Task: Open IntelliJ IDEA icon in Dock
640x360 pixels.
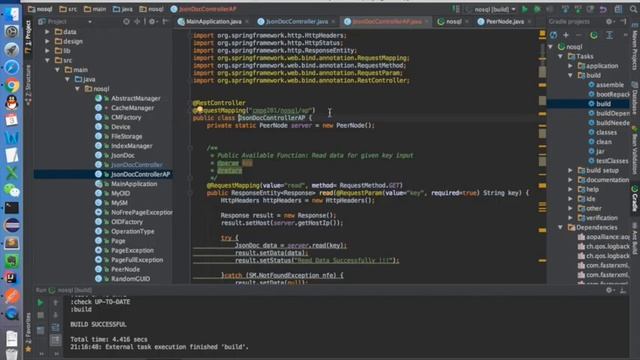Action: click(x=11, y=278)
